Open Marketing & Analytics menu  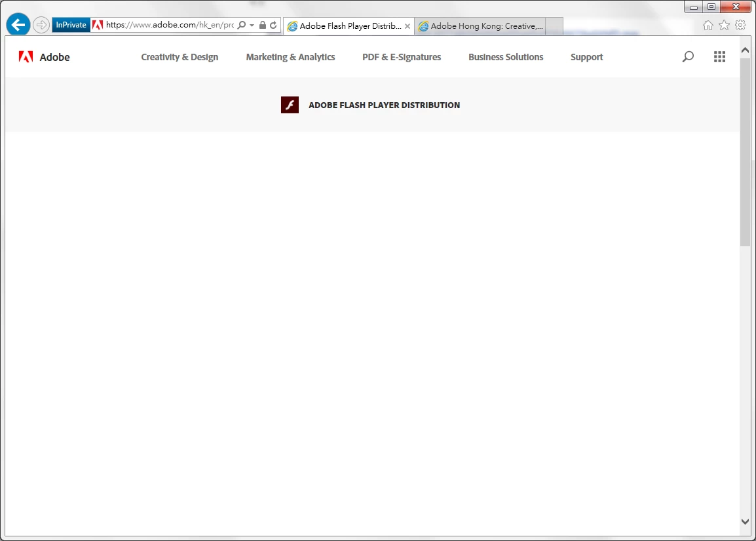(290, 57)
